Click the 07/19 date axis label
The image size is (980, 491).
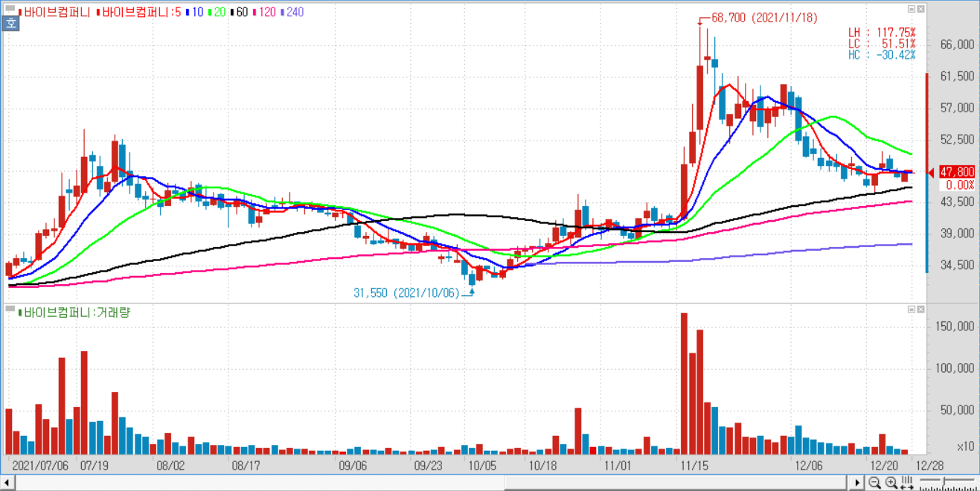[95, 465]
